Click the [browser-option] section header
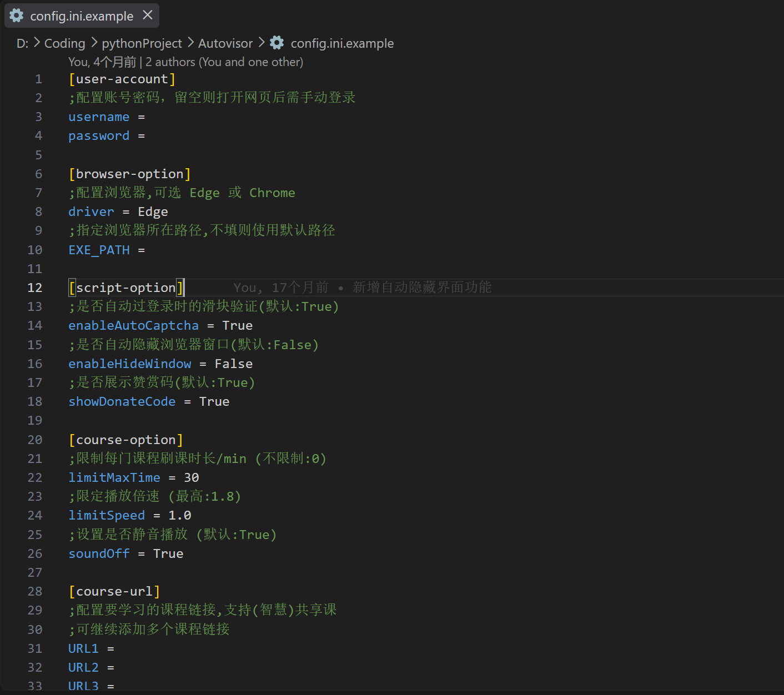Viewport: 784px width, 695px height. pyautogui.click(x=130, y=174)
